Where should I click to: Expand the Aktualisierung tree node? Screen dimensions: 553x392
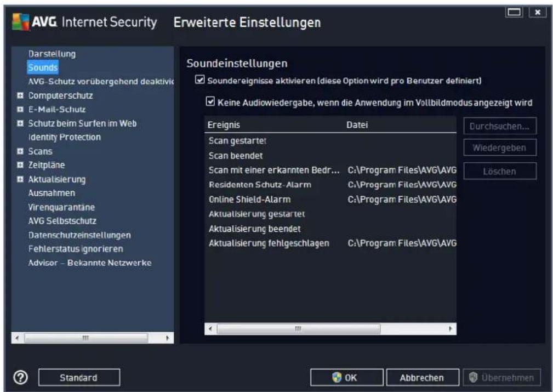(20, 179)
